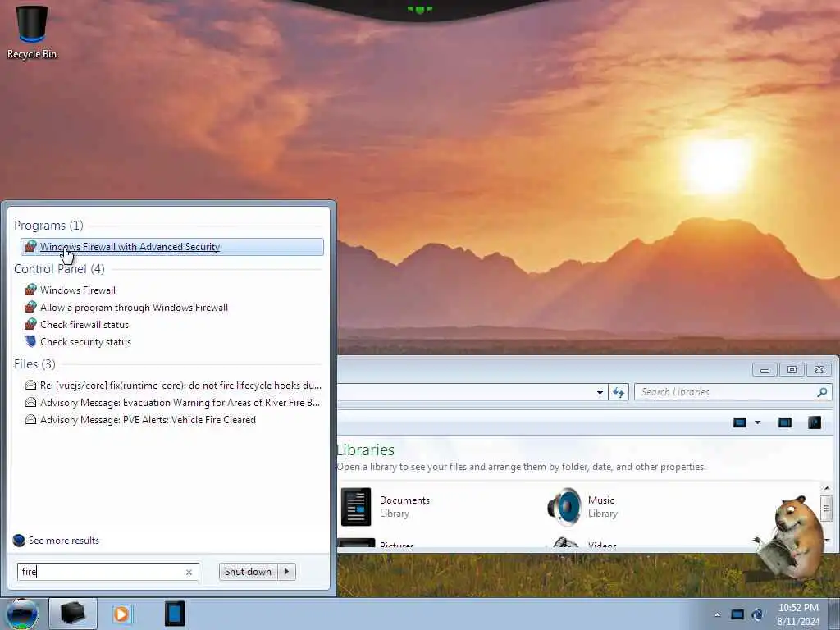Image resolution: width=840 pixels, height=630 pixels.
Task: Click help icon in Libraries window toolbar
Action: (x=815, y=422)
